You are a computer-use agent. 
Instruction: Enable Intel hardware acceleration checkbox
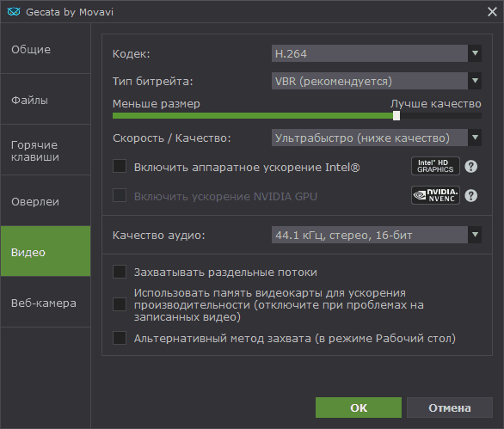point(120,166)
